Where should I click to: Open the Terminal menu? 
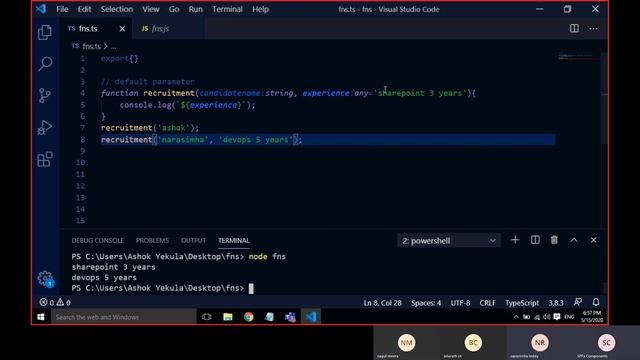coord(227,9)
